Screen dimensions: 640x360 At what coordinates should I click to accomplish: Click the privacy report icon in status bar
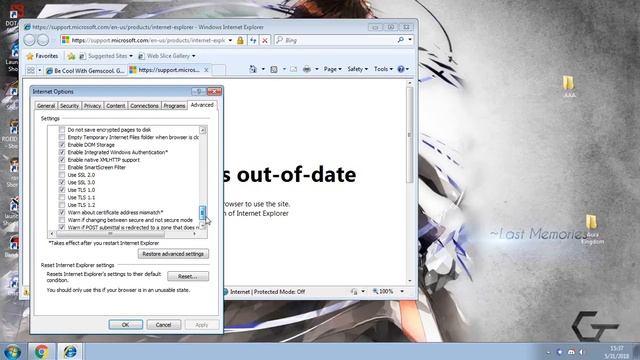click(354, 291)
